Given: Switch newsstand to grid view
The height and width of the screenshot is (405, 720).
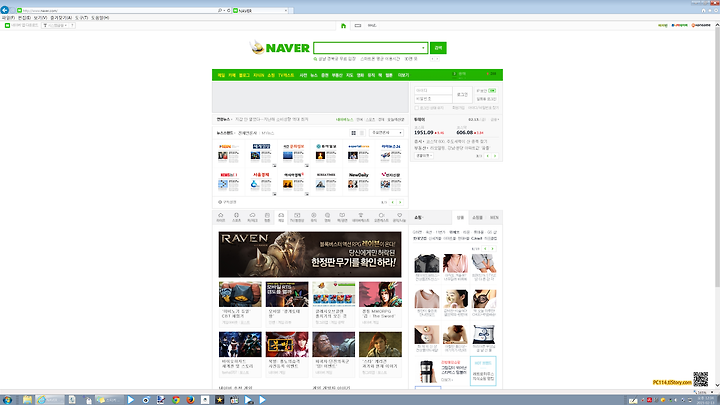Looking at the screenshot, I should [354, 133].
